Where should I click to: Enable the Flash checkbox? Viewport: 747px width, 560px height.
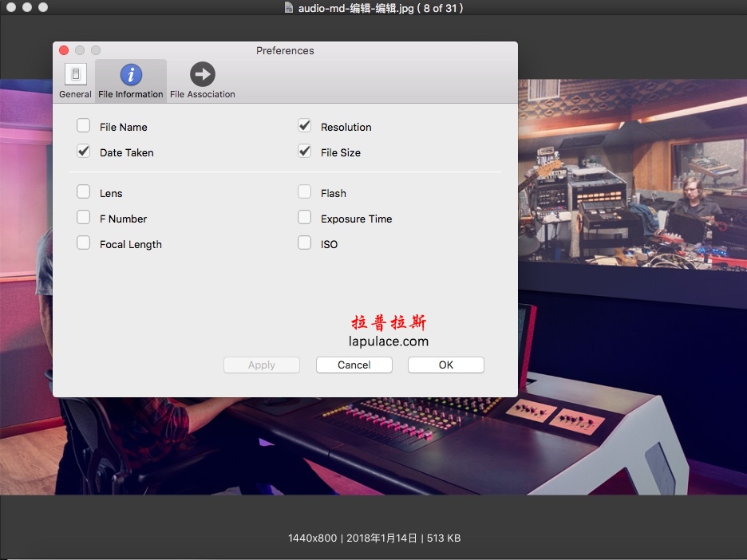point(304,192)
